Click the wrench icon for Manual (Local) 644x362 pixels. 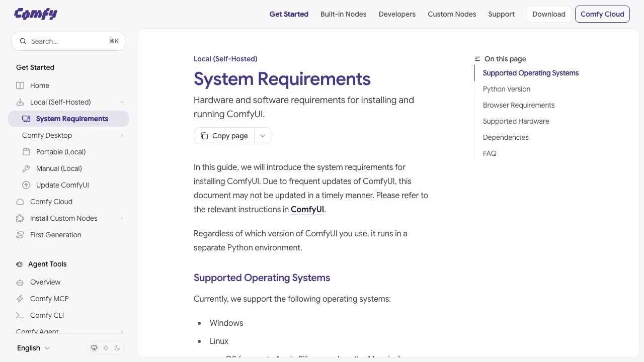point(26,168)
